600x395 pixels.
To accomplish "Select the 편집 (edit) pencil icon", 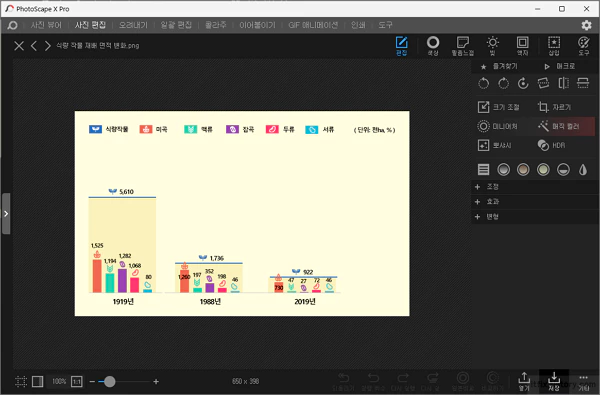I will 401,46.
